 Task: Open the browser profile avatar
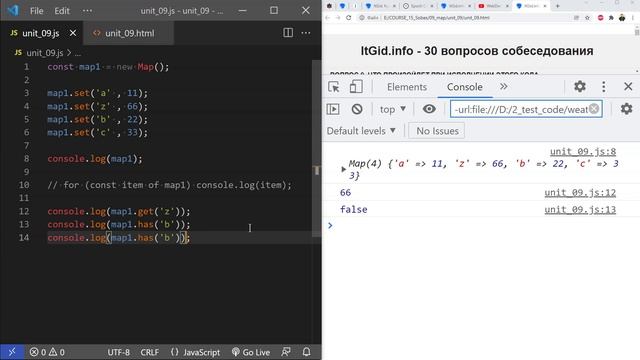pos(622,18)
